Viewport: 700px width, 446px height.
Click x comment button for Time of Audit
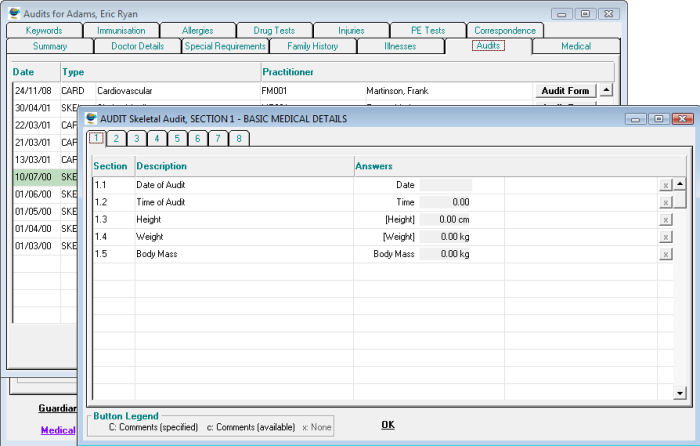point(665,202)
